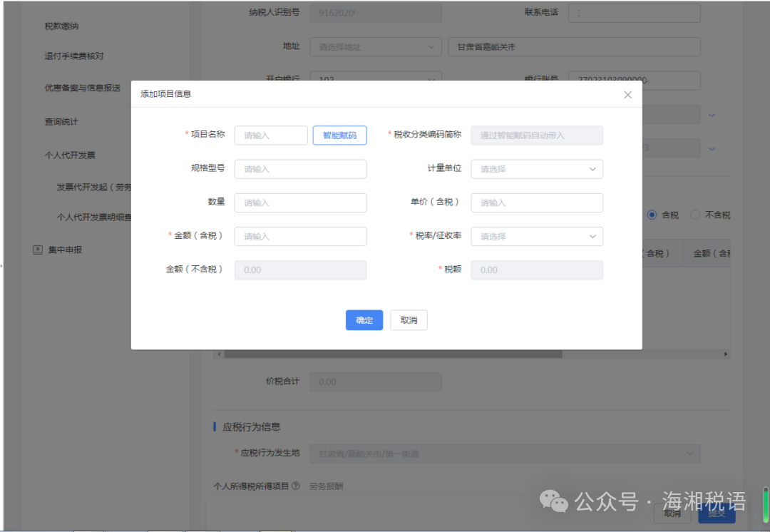770x532 pixels.
Task: Click the 数量 quantity input field
Action: click(300, 203)
